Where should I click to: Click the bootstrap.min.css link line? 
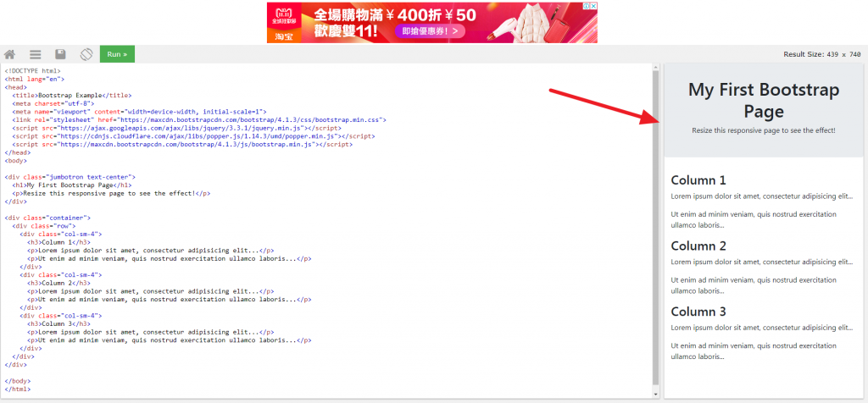coord(199,120)
